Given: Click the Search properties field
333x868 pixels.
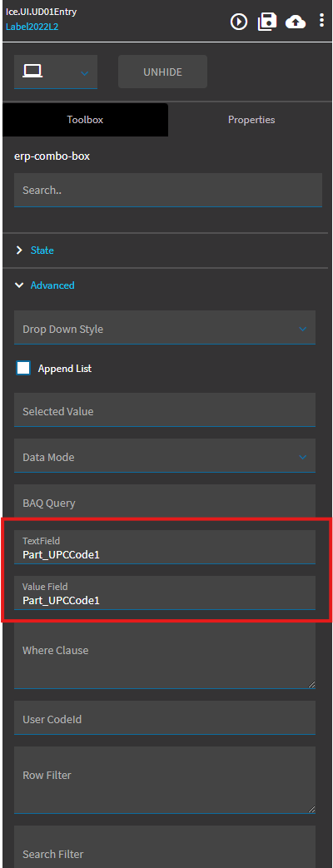Looking at the screenshot, I should tap(168, 190).
